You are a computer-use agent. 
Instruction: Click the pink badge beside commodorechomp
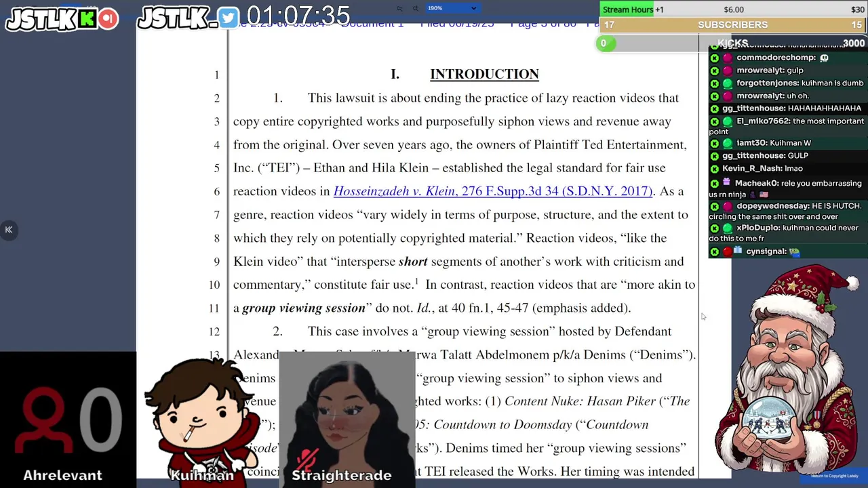[728, 58]
